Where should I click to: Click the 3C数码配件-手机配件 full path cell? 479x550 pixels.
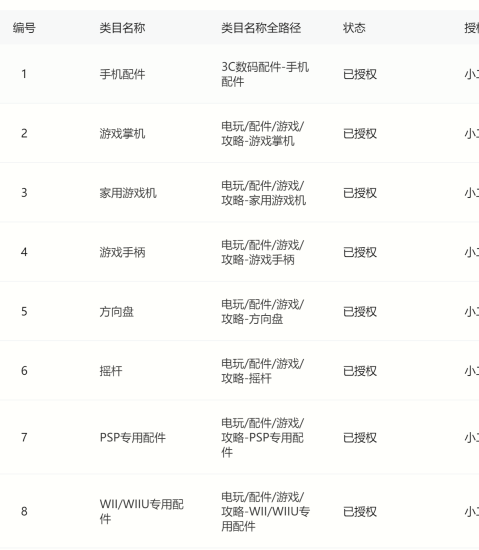pyautogui.click(x=265, y=74)
